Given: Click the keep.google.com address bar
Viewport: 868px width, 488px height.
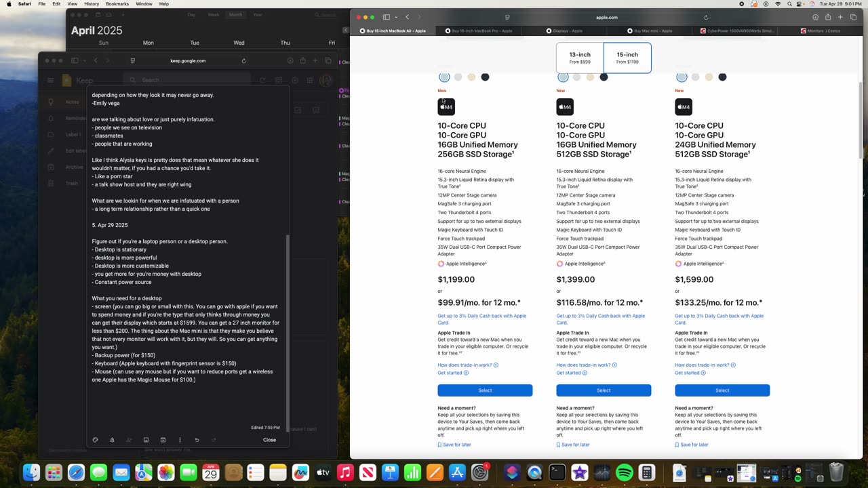Looking at the screenshot, I should click(188, 60).
